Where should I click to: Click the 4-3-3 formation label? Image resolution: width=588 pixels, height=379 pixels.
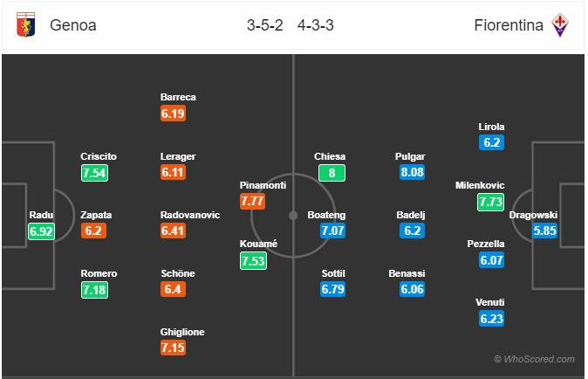pos(316,25)
